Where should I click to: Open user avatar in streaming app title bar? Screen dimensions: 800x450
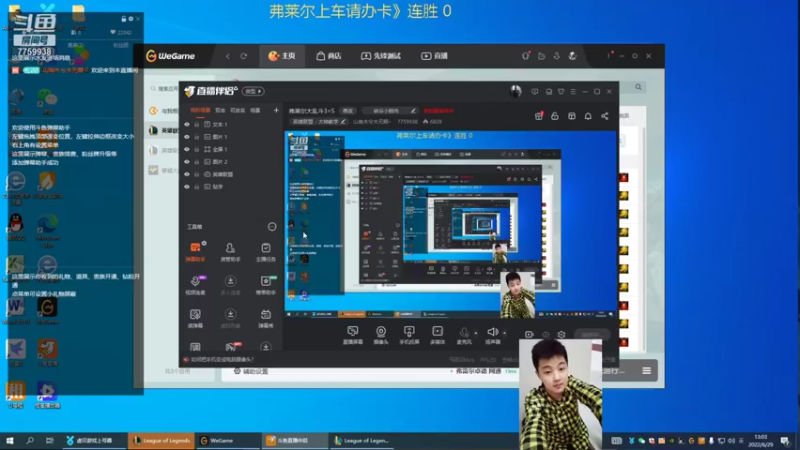click(515, 91)
